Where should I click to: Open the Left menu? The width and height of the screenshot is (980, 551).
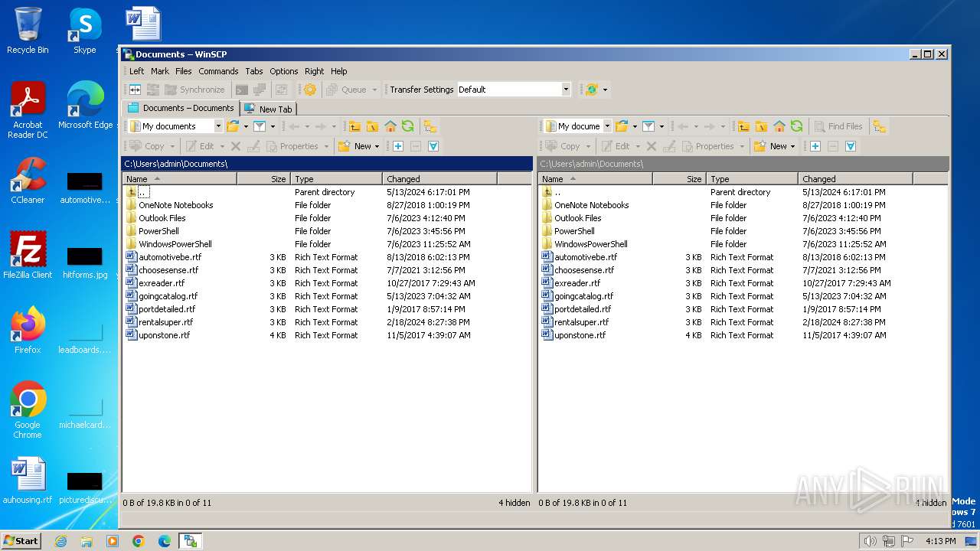[x=136, y=71]
